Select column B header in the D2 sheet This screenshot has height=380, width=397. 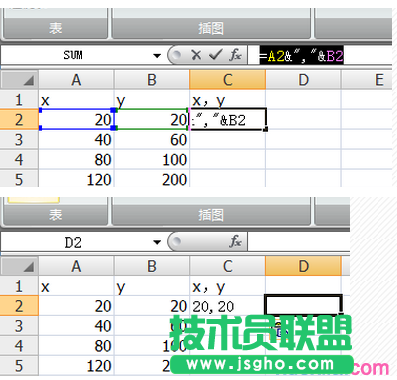pos(152,266)
